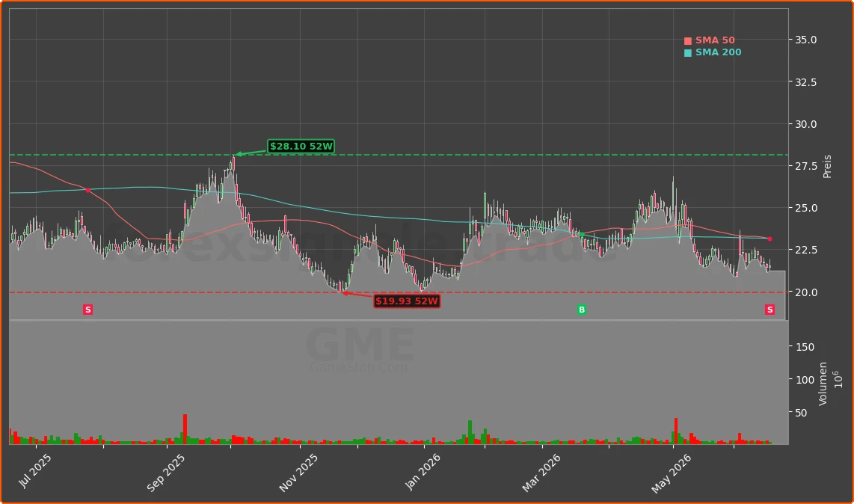854x504 pixels.
Task: Click the 30.0 price axis label
Action: tap(806, 124)
